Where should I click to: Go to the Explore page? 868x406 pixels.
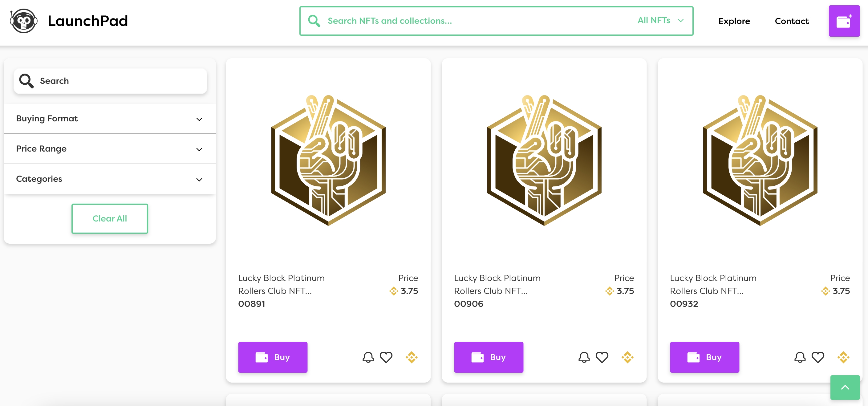[x=734, y=21]
